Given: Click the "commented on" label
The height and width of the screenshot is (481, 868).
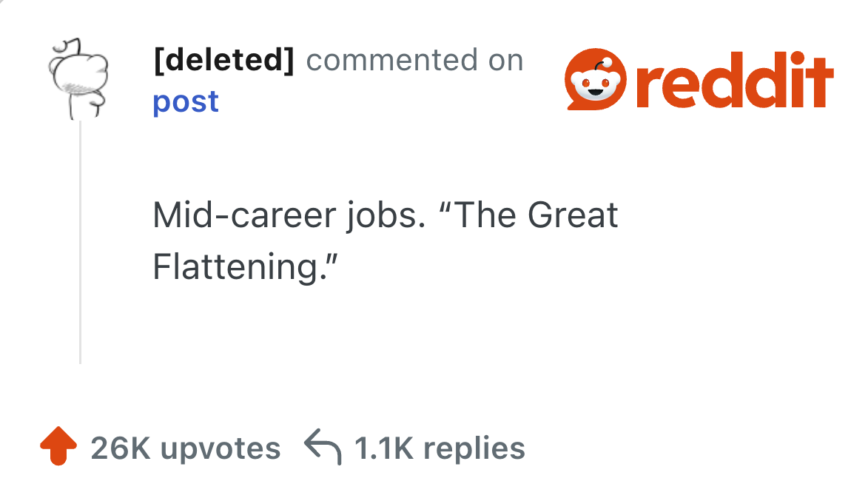Looking at the screenshot, I should (414, 60).
